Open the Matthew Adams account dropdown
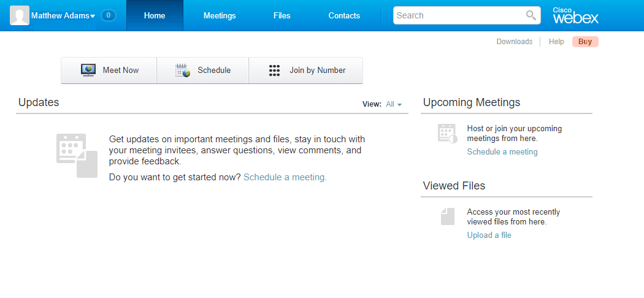 (63, 15)
